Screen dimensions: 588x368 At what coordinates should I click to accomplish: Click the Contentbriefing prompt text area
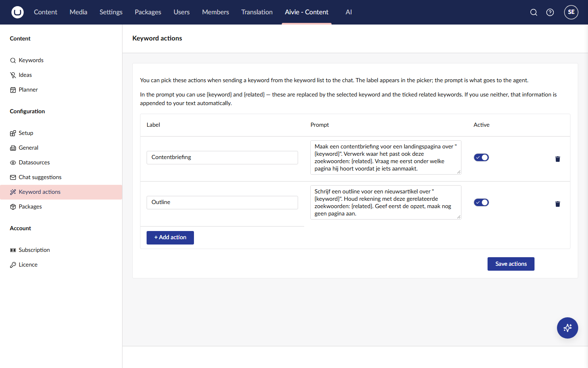point(386,157)
